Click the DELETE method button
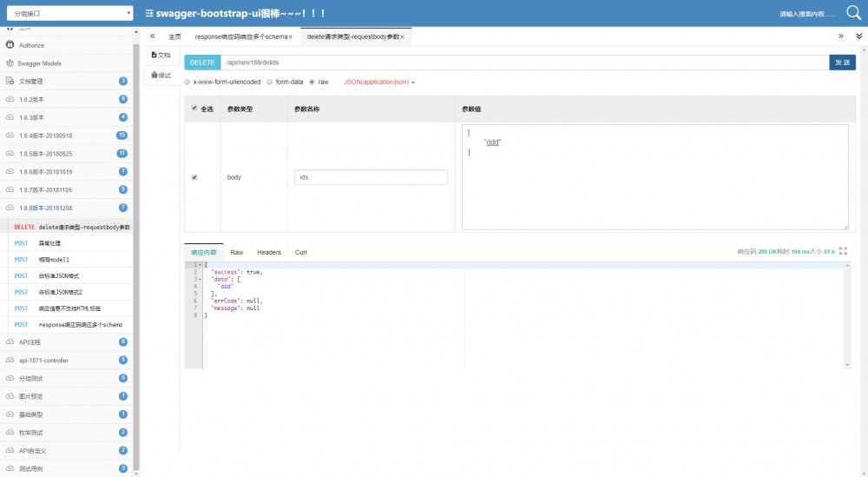This screenshot has width=868, height=477. (202, 63)
